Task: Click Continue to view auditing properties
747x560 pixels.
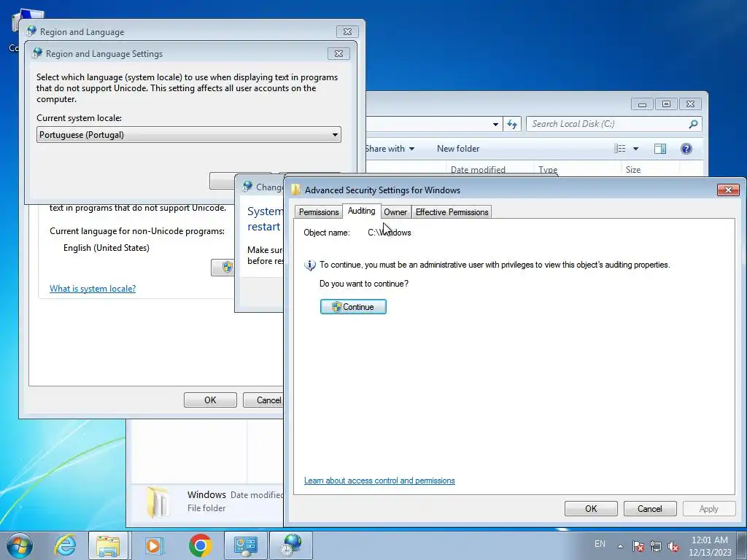Action: click(x=353, y=307)
